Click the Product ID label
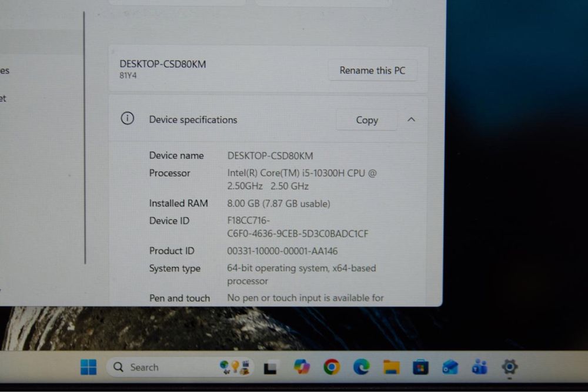The height and width of the screenshot is (392, 588). pyautogui.click(x=172, y=251)
